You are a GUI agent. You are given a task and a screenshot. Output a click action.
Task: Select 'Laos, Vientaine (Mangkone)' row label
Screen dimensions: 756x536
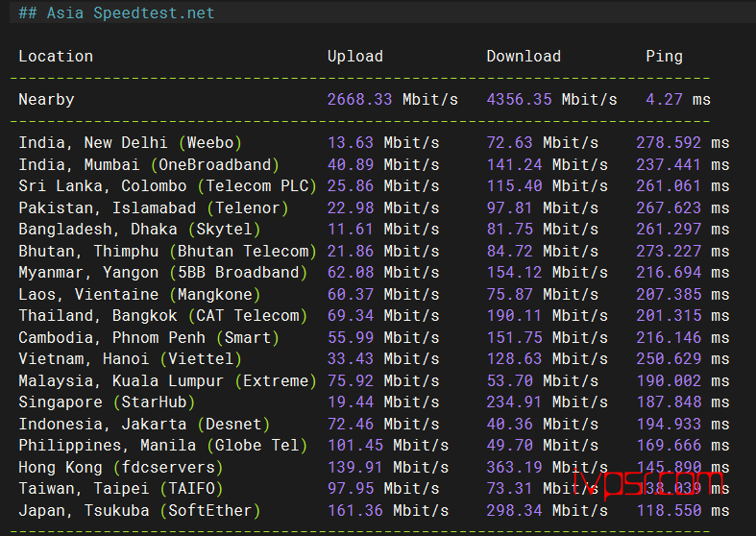[x=140, y=295]
